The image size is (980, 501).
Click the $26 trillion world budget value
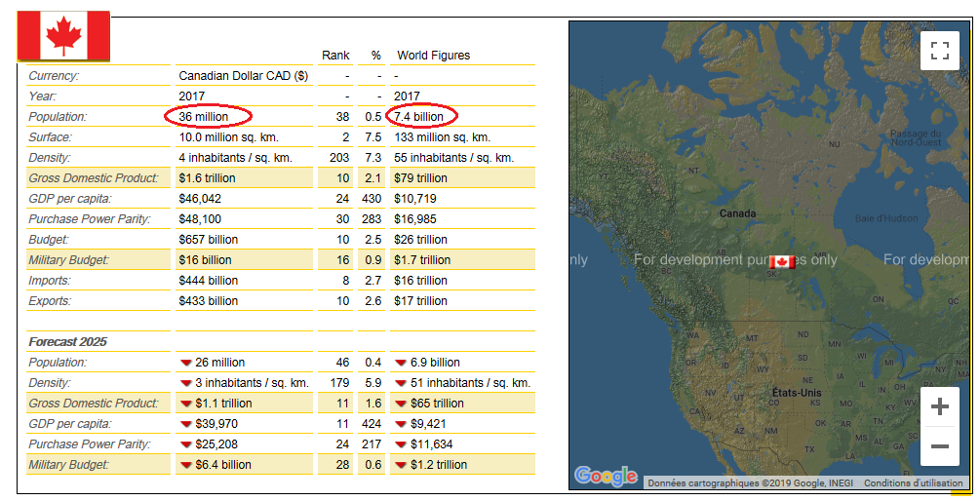click(420, 239)
